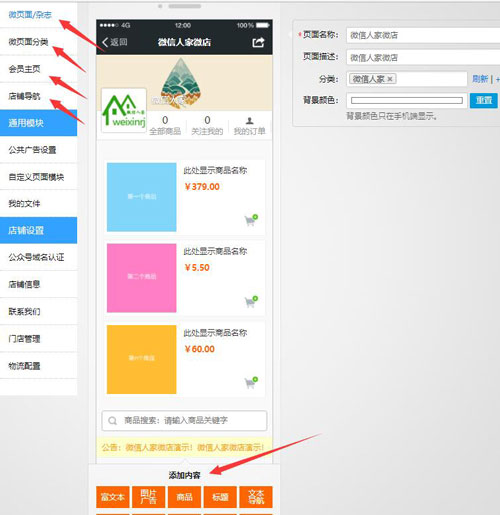This screenshot has height=515, width=500.
Task: Select the 店铺设置 section header
Action: pos(38,230)
